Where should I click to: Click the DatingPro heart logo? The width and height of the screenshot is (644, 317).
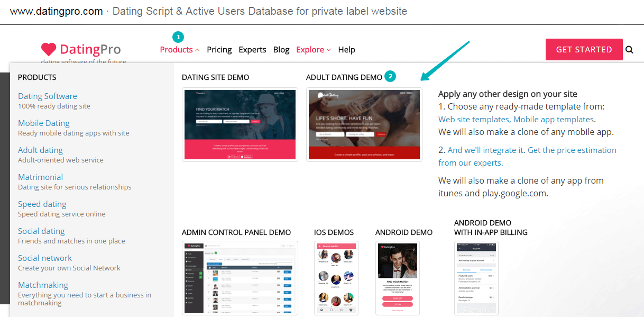tap(49, 49)
